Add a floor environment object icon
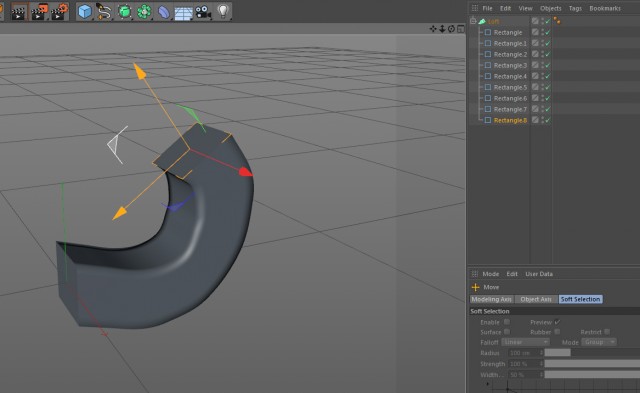Screen dimensions: 640x393 [183, 12]
